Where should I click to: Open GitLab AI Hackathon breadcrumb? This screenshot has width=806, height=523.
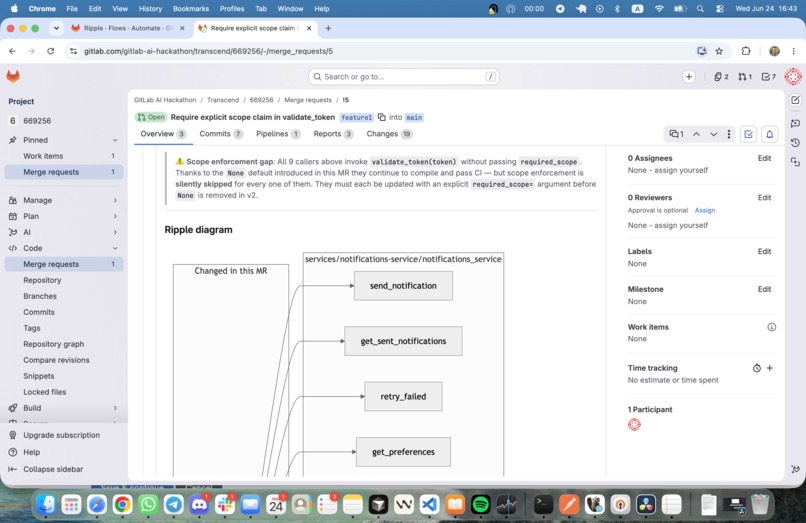[165, 100]
